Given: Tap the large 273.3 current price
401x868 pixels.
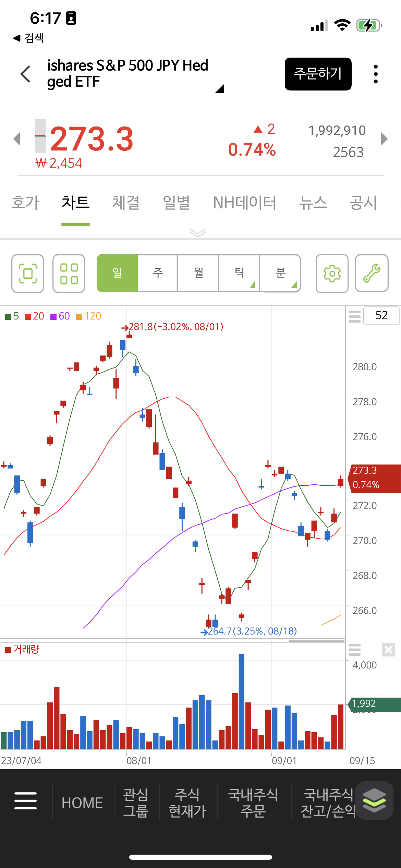Looking at the screenshot, I should point(92,139).
